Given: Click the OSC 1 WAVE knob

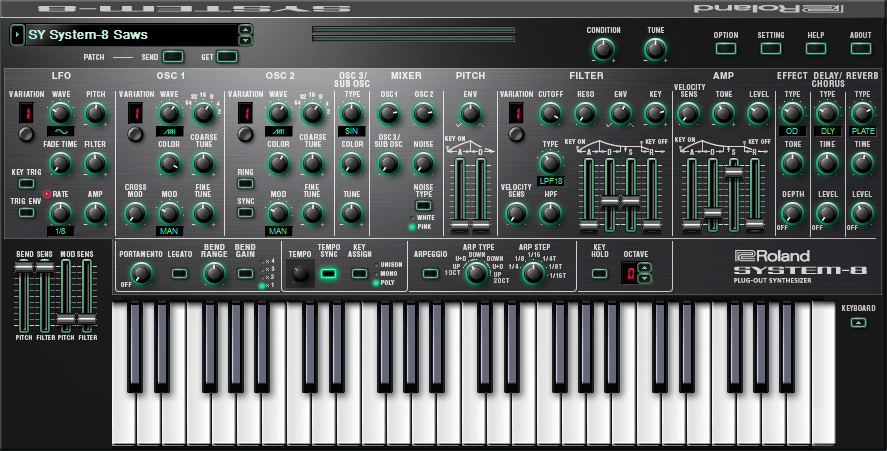Looking at the screenshot, I should [169, 114].
